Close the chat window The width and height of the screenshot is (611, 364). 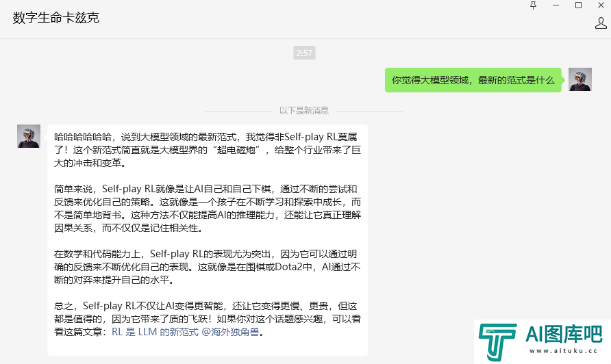tap(601, 5)
